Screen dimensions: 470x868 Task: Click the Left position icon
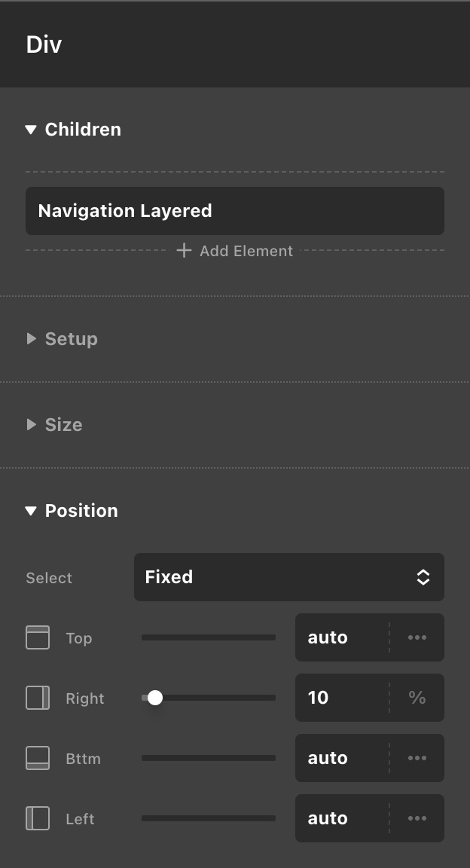tap(38, 818)
